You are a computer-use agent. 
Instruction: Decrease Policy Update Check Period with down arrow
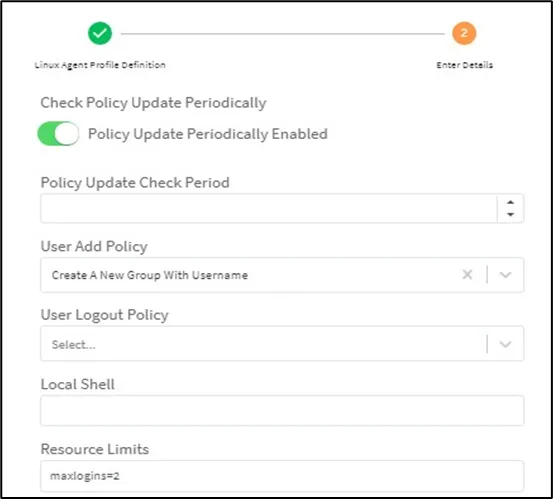pos(510,214)
